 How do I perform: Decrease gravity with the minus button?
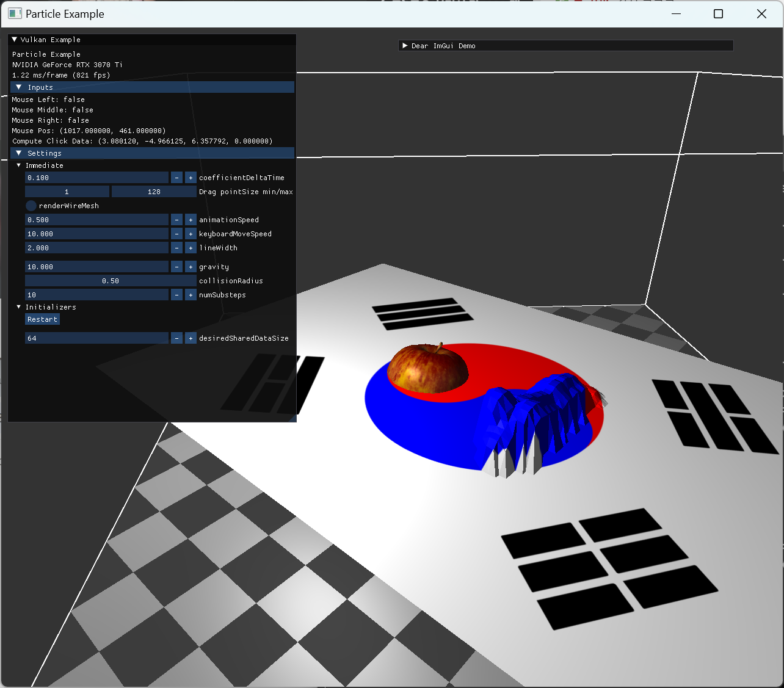[x=176, y=267]
